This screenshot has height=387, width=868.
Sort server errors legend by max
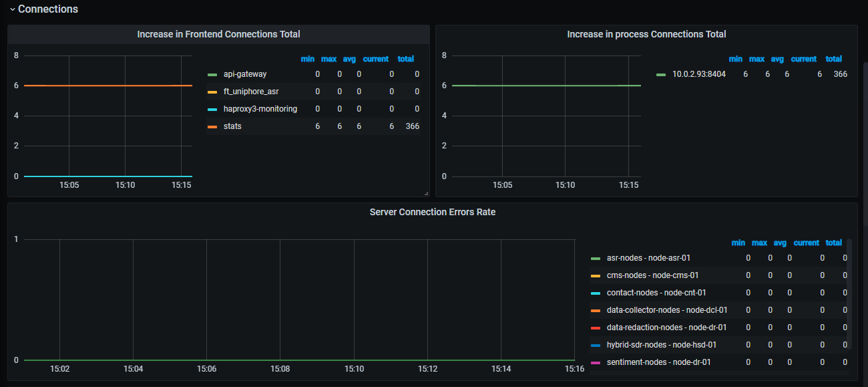point(759,243)
